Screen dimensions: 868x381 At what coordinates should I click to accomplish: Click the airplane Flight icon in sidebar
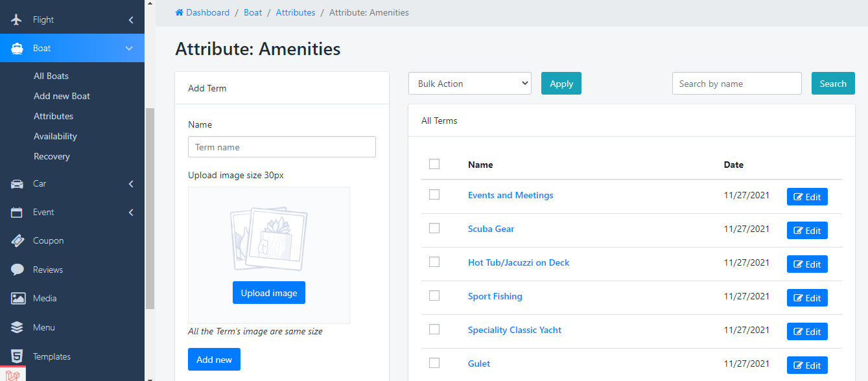tap(18, 19)
